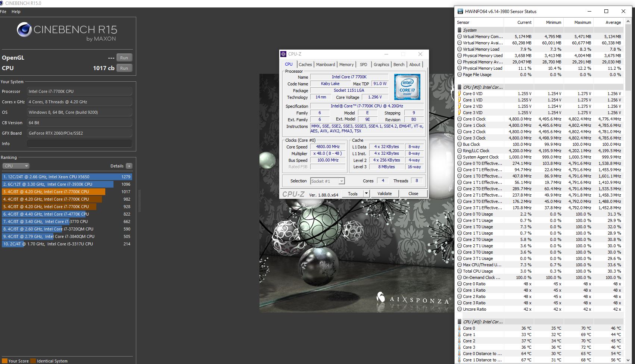Switch to the Graphics tab in CPU-Z
This screenshot has height=364, width=635.
point(381,65)
